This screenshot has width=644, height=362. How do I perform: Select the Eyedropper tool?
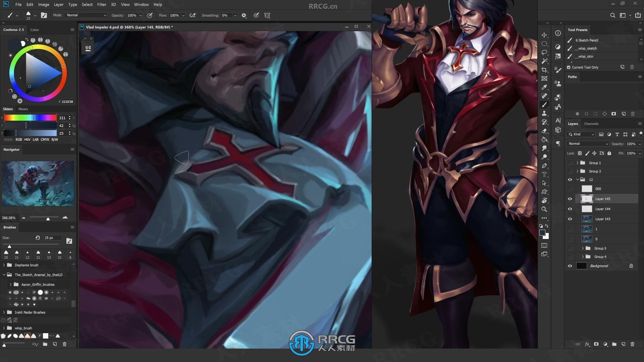544,87
